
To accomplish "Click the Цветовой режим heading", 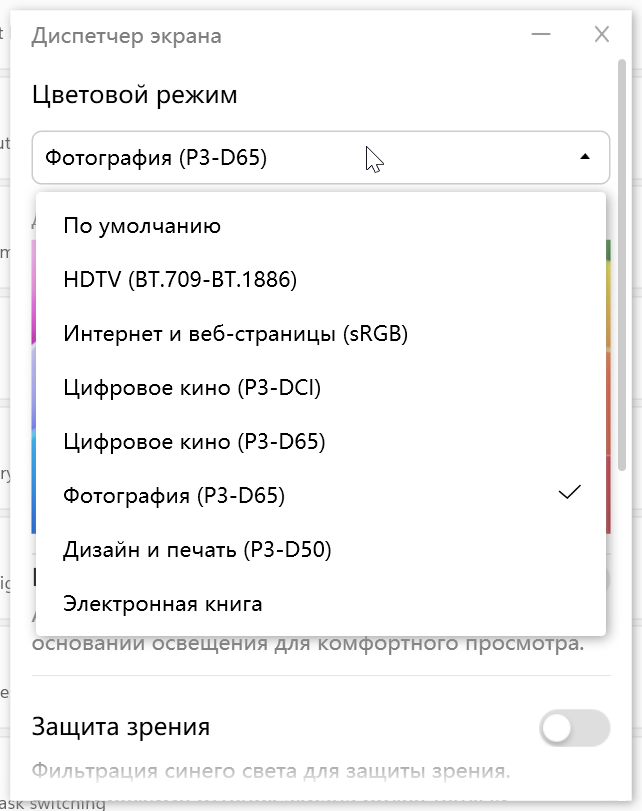I will point(135,95).
